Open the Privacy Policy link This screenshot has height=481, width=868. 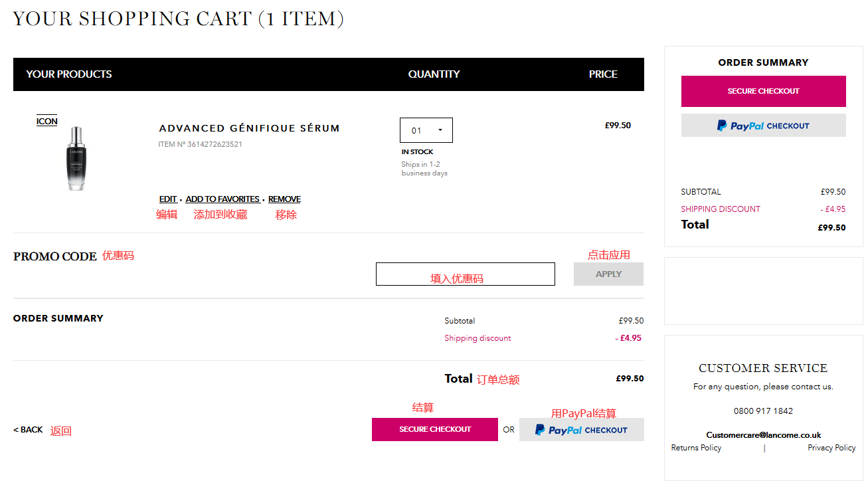click(831, 448)
